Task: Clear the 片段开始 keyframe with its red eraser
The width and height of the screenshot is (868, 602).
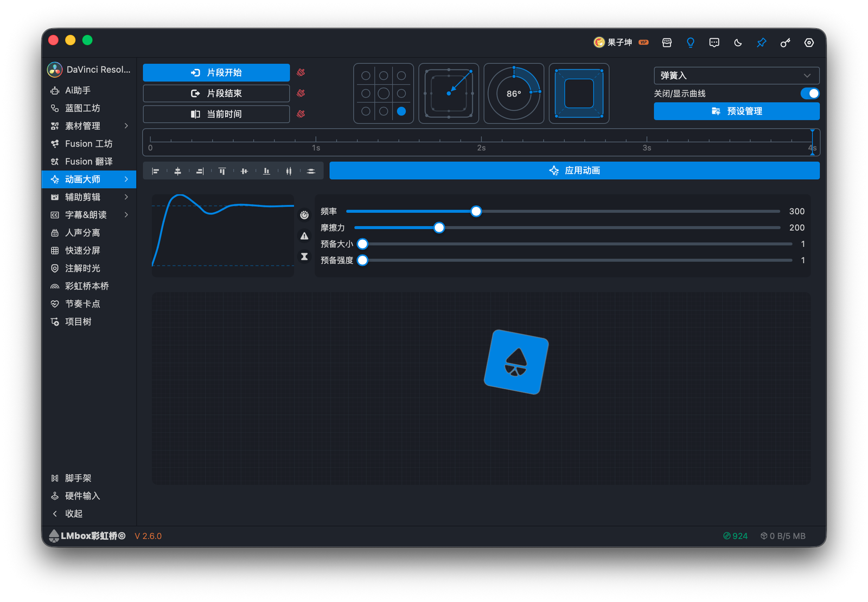Action: coord(301,72)
